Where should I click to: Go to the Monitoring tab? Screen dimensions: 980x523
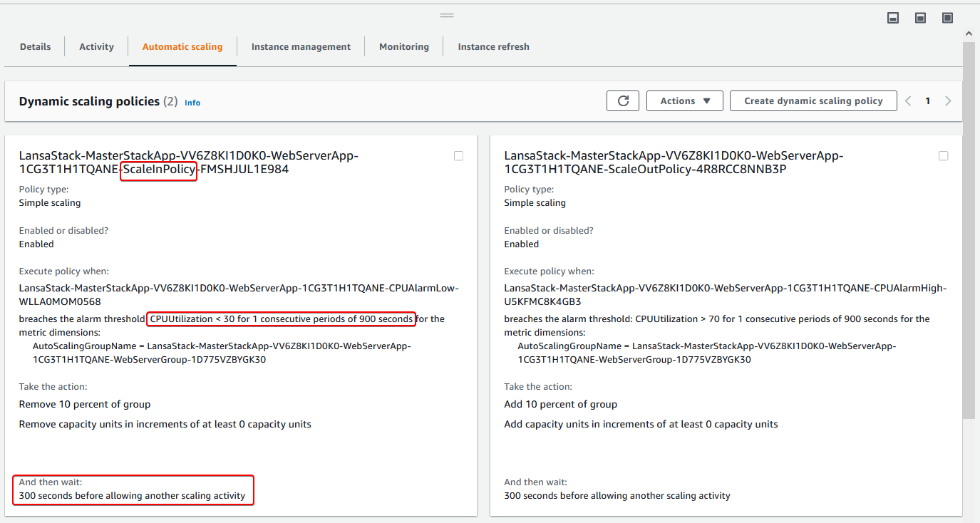(x=403, y=47)
